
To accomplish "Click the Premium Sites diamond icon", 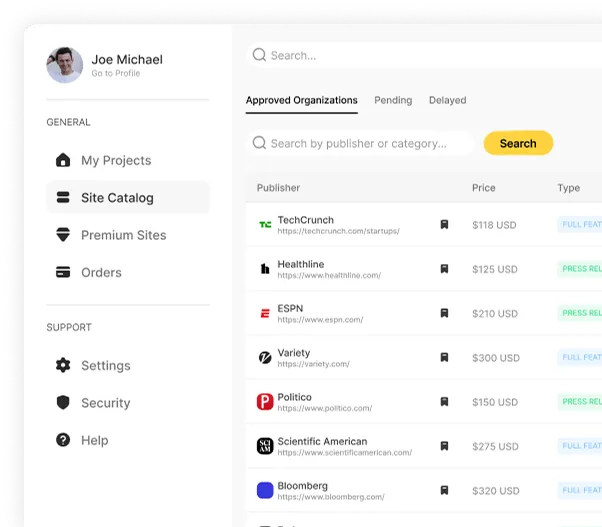I will pyautogui.click(x=63, y=235).
